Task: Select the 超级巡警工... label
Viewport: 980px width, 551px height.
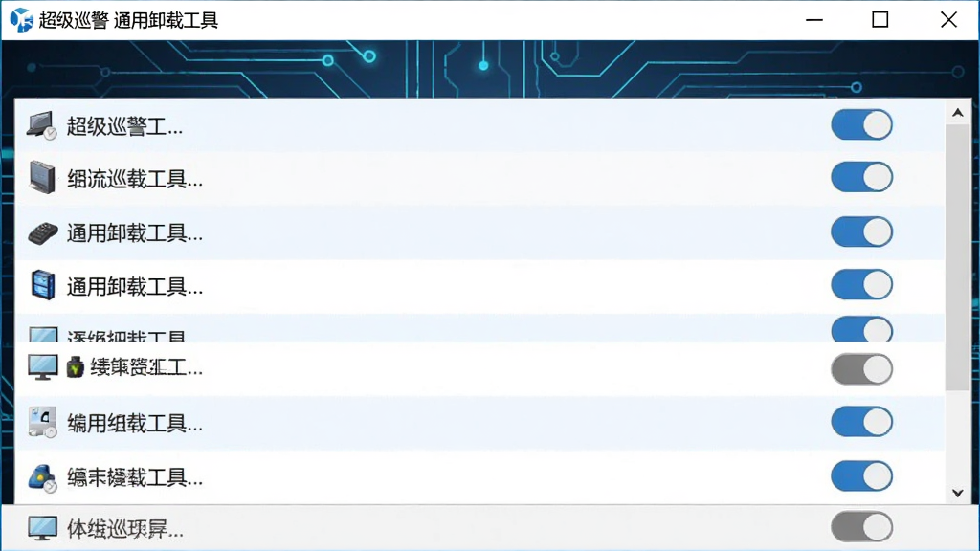Action: click(x=125, y=126)
